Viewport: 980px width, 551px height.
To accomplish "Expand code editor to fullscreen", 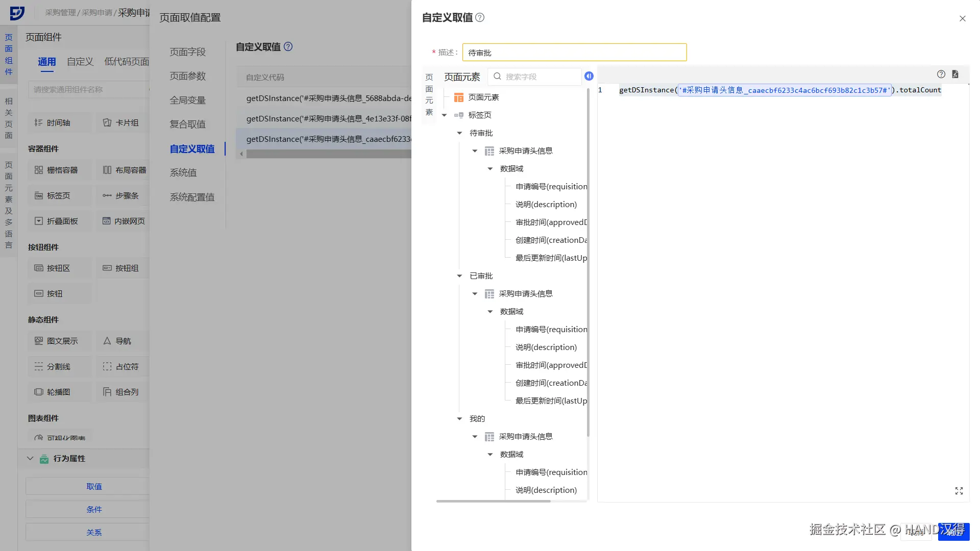I will [x=959, y=491].
